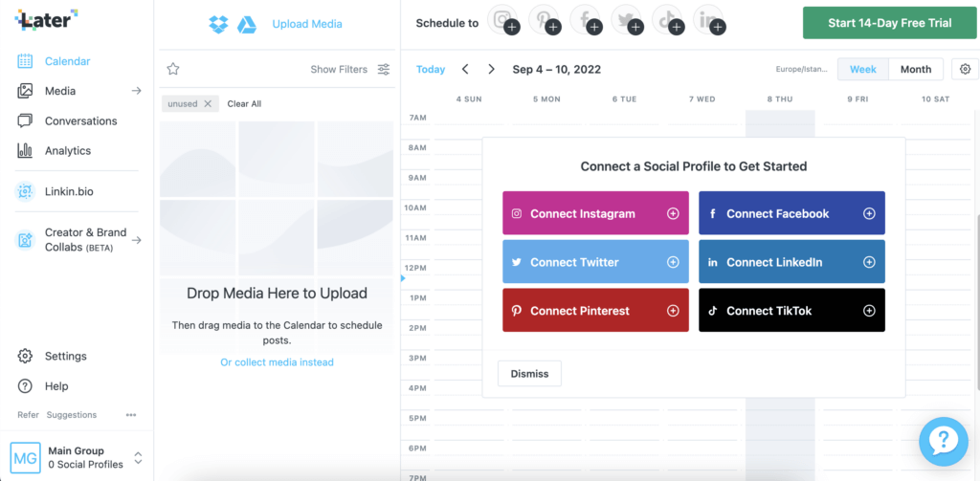Viewport: 980px width, 481px height.
Task: Open the Calendar section
Action: pyautogui.click(x=68, y=61)
